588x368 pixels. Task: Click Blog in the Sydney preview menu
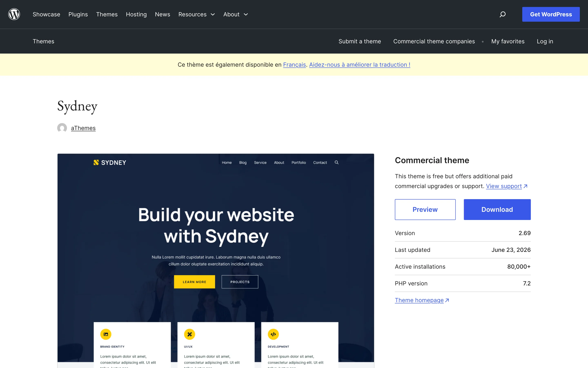click(243, 163)
